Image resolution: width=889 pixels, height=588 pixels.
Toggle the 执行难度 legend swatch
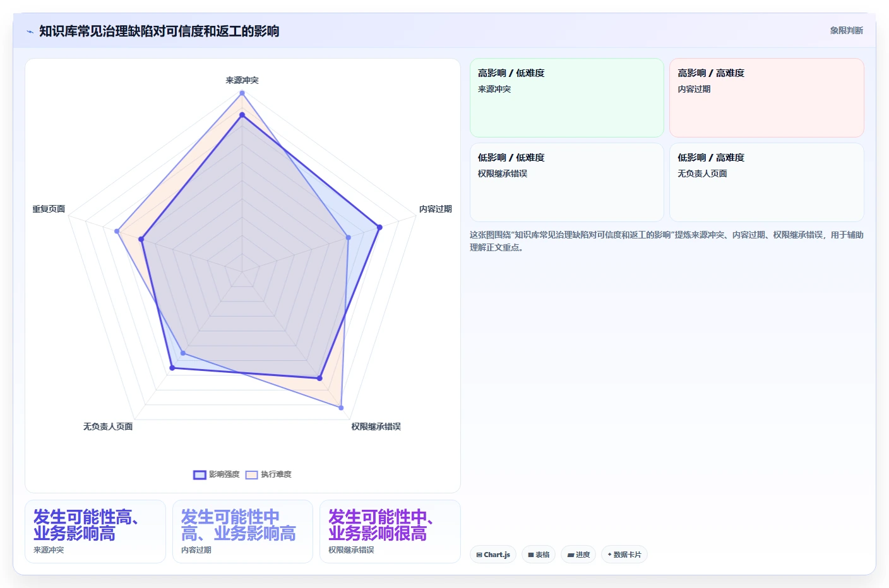[x=252, y=474]
